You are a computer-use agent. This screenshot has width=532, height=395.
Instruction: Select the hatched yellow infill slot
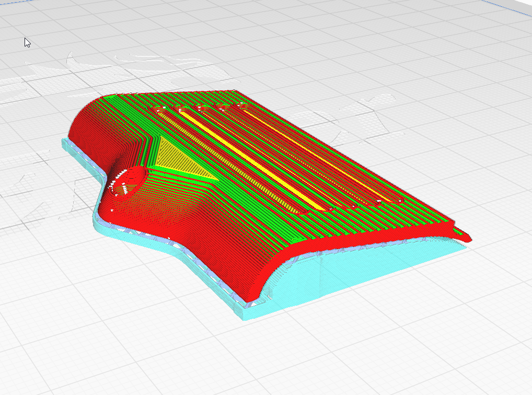(230, 163)
